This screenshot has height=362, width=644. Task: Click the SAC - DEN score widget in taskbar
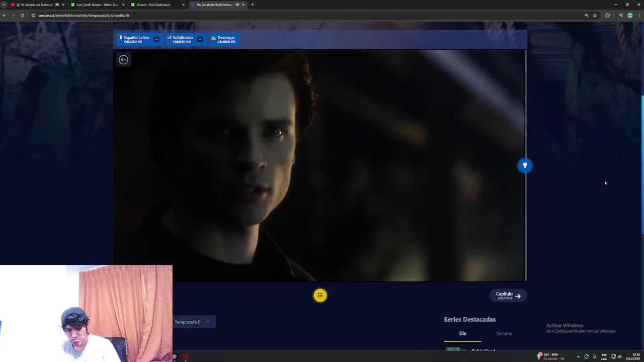(551, 356)
